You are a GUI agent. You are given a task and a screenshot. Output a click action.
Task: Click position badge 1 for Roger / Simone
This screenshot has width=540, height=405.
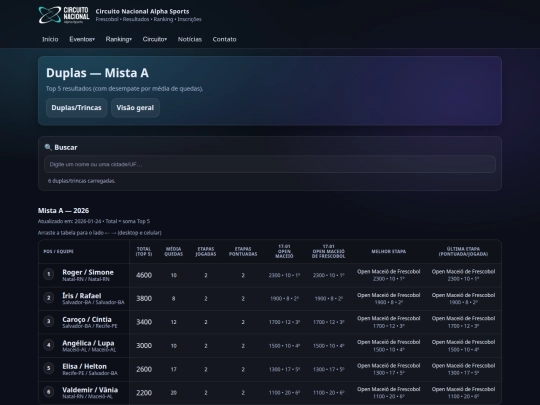(49, 274)
